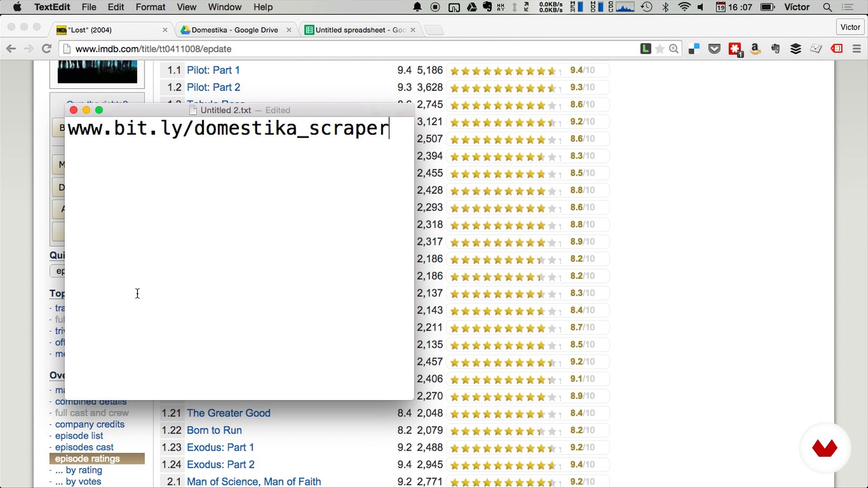The height and width of the screenshot is (488, 868).
Task: Click the green L extension icon in address bar
Action: [646, 49]
